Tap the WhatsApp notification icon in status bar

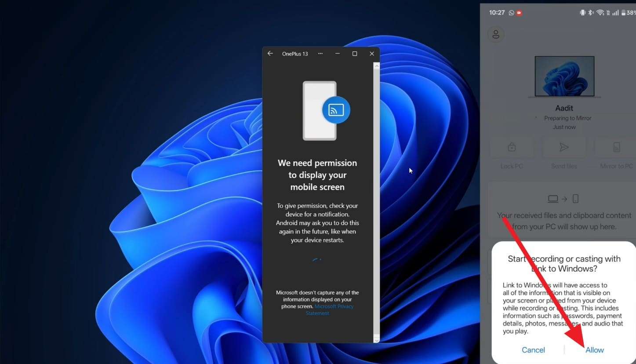coord(511,13)
